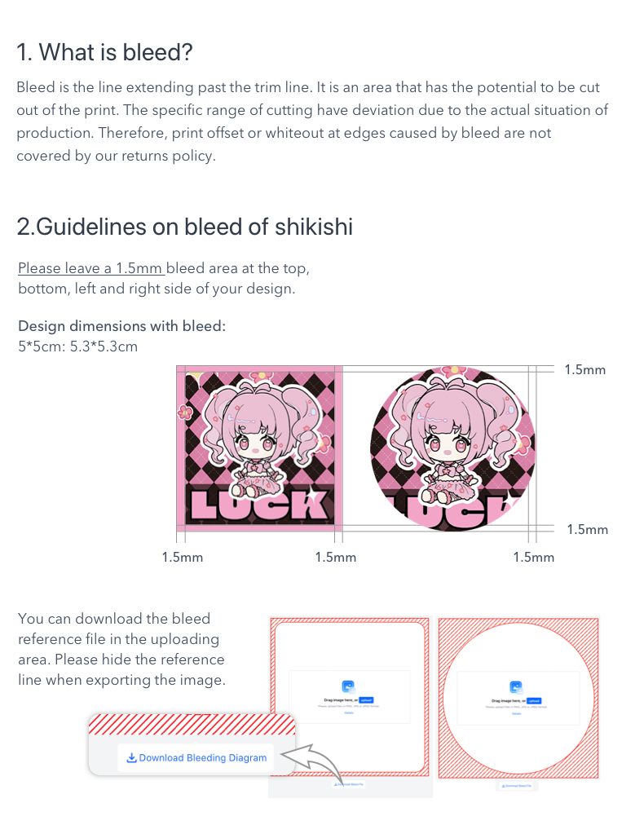This screenshot has height=825, width=644.
Task: Click the image upload icon in circle template
Action: [x=516, y=687]
